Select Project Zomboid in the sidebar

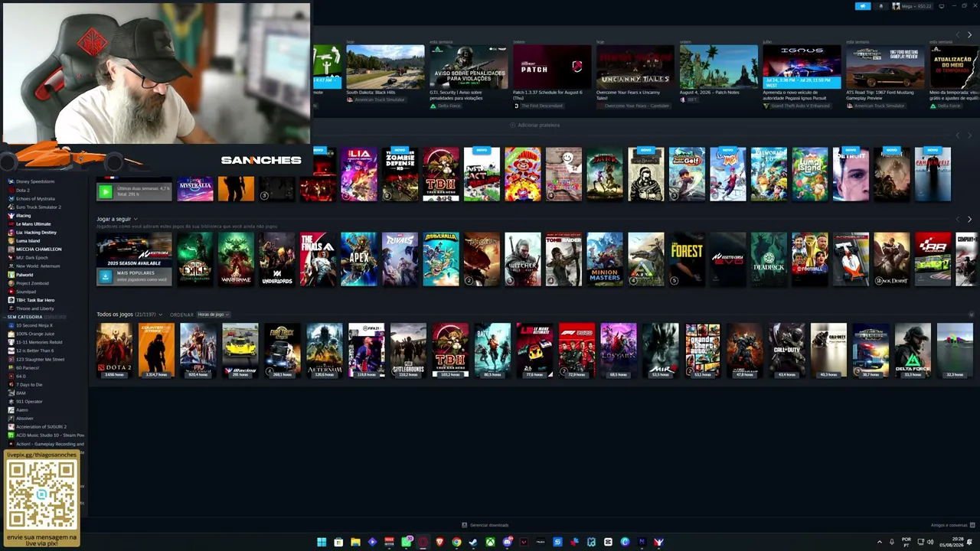click(x=32, y=283)
